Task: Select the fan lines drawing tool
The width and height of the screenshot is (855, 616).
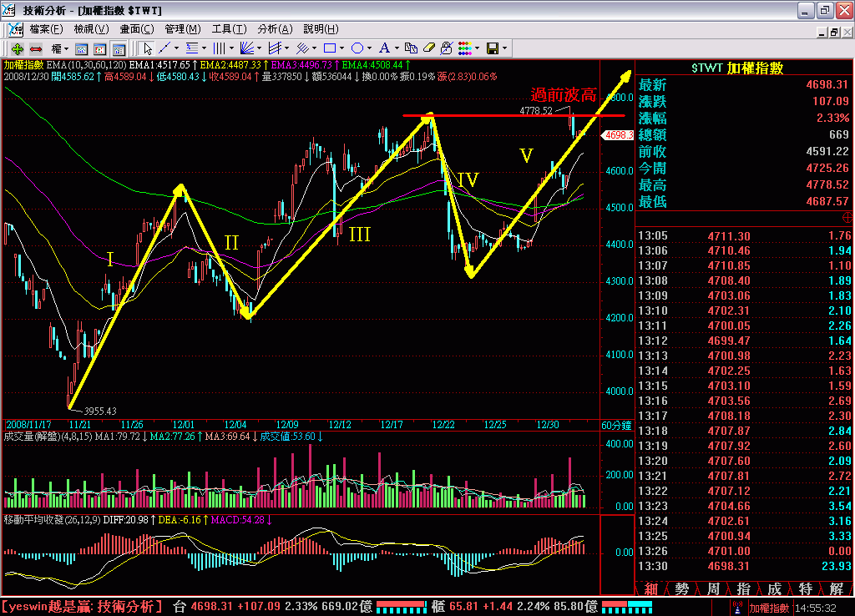Action: 246,48
